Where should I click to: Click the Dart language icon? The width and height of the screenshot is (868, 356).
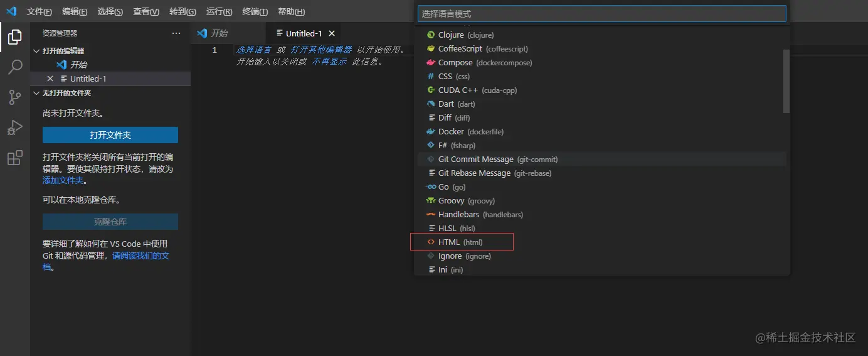(x=431, y=104)
